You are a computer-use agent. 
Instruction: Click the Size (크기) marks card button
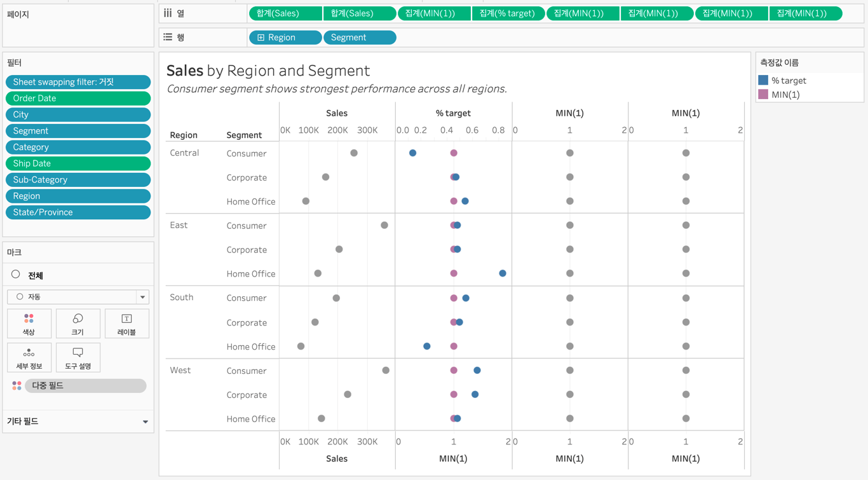(78, 323)
